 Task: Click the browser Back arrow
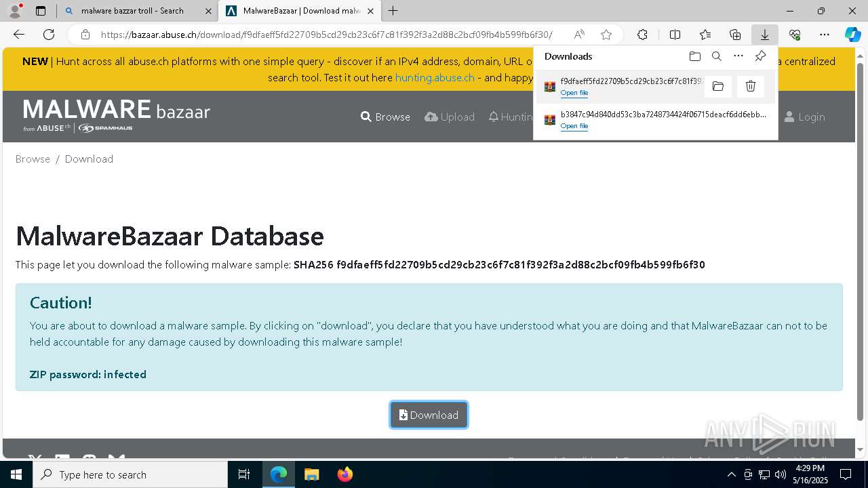[x=19, y=35]
